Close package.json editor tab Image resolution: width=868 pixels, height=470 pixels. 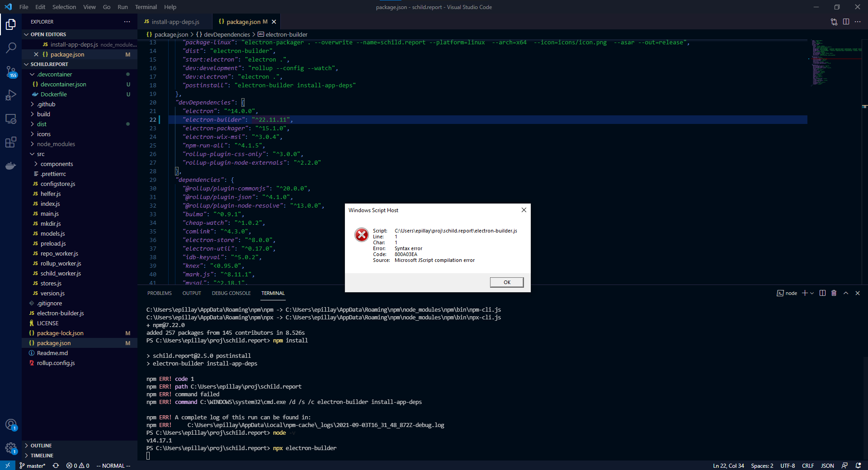(x=274, y=22)
